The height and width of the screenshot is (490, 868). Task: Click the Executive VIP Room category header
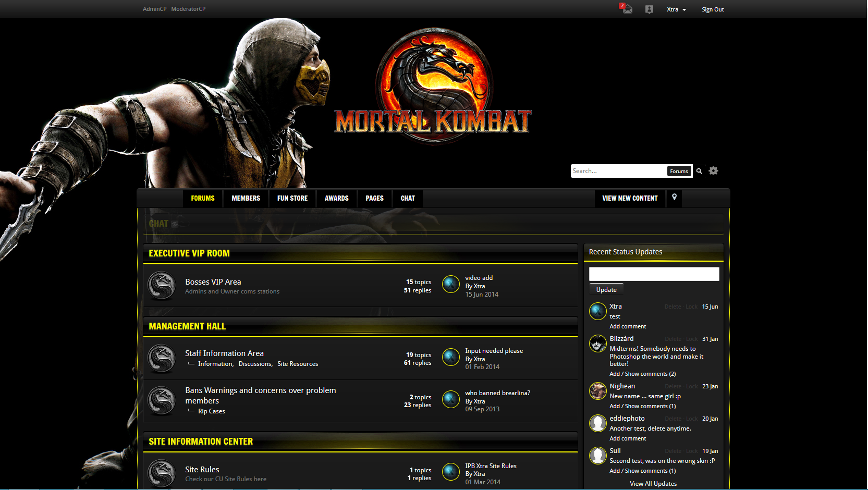tap(189, 253)
